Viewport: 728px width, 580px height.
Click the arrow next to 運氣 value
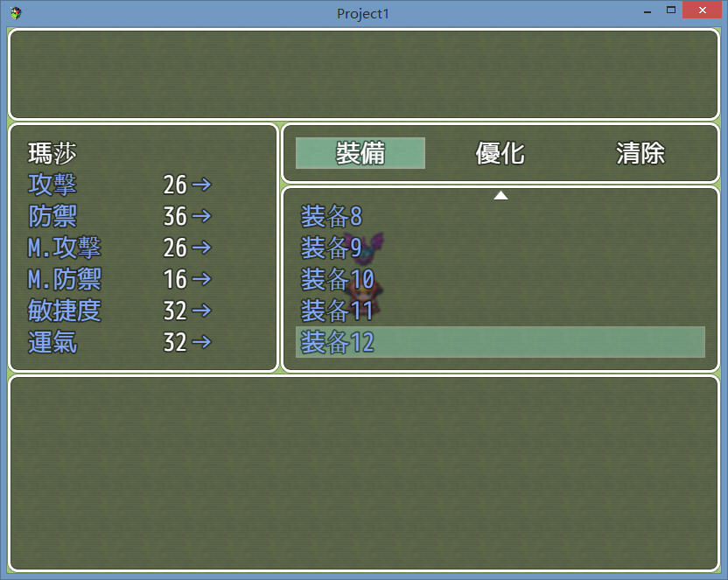[202, 342]
